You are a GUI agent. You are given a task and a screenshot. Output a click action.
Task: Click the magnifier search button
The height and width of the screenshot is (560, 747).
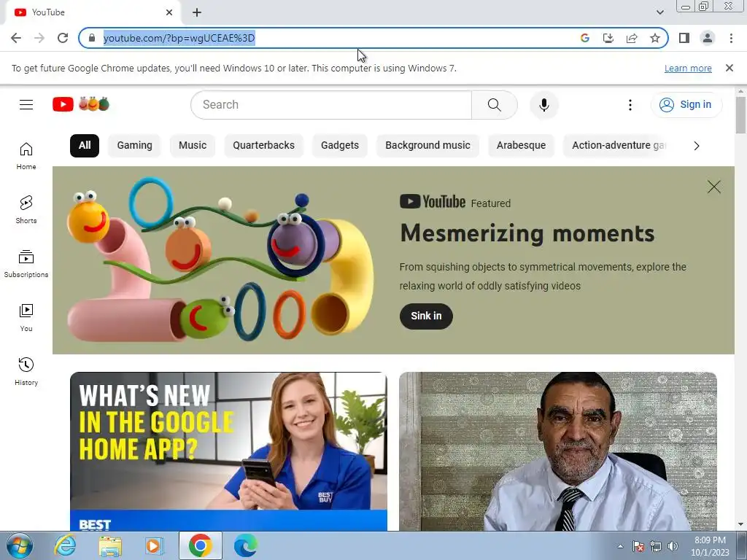[494, 105]
